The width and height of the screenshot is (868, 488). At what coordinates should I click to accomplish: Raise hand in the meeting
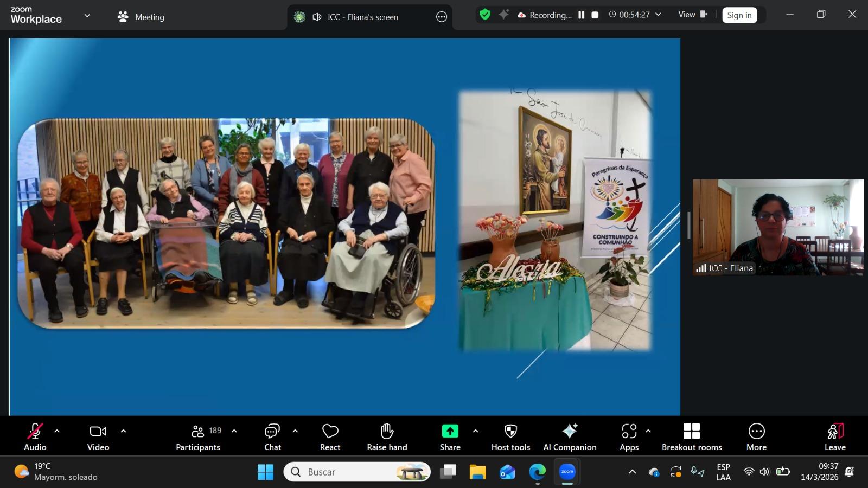(387, 437)
